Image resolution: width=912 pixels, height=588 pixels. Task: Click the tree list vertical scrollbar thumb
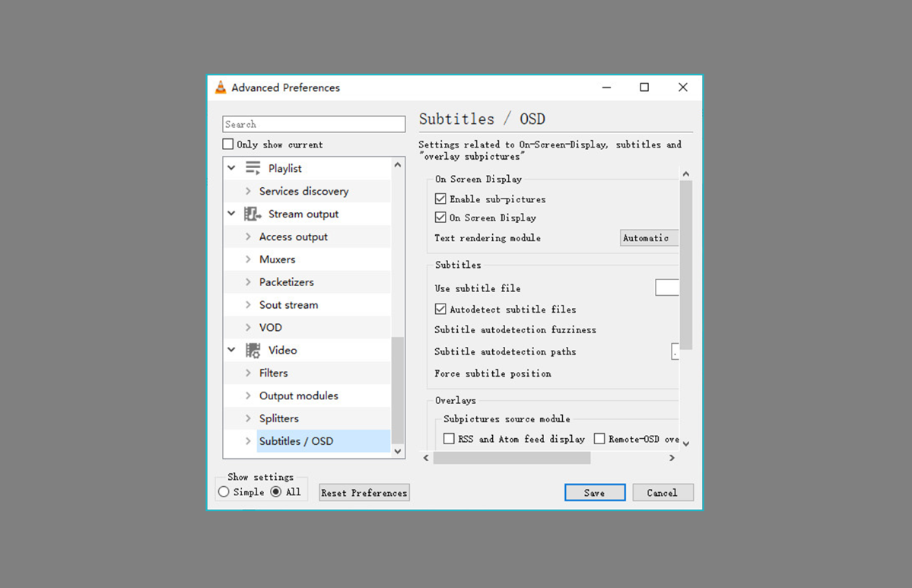coord(398,390)
